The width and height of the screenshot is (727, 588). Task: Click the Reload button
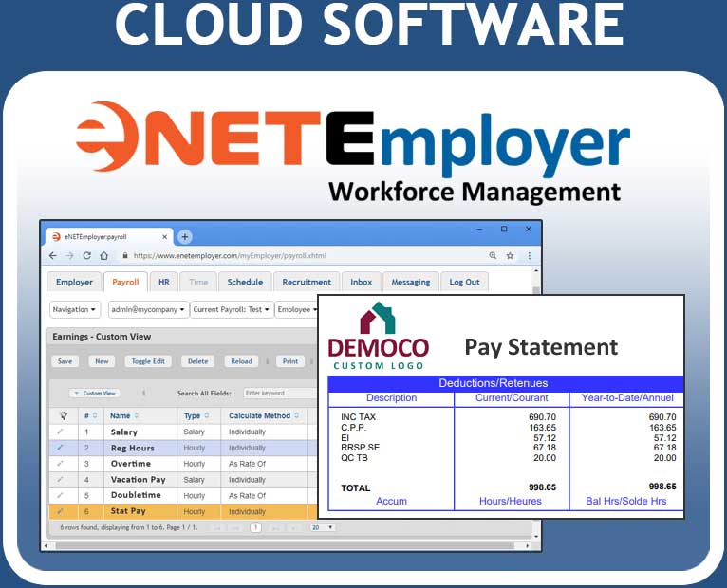242,361
